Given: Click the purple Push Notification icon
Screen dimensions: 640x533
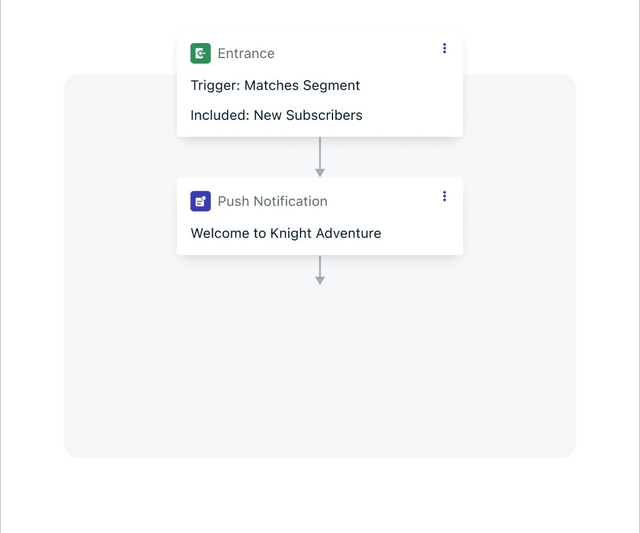Looking at the screenshot, I should pos(200,201).
